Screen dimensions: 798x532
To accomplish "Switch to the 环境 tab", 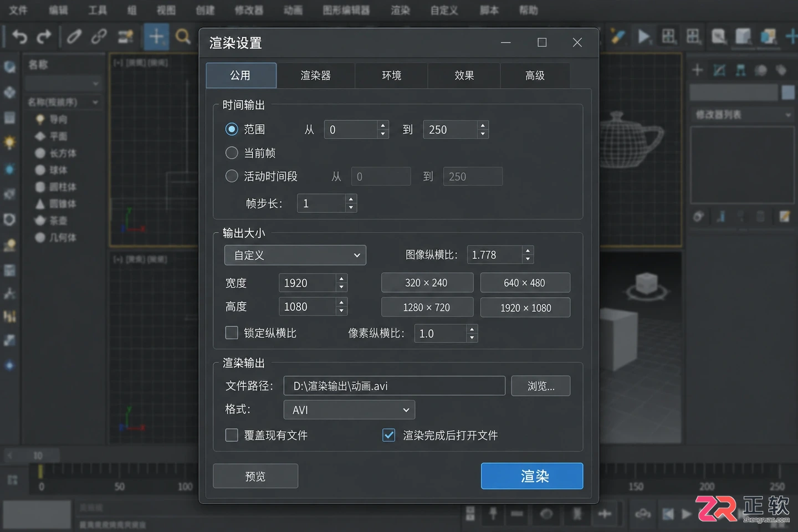I will 392,75.
